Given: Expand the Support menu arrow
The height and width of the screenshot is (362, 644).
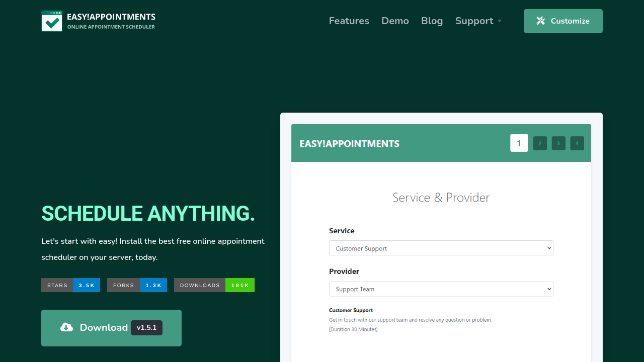Looking at the screenshot, I should point(500,21).
